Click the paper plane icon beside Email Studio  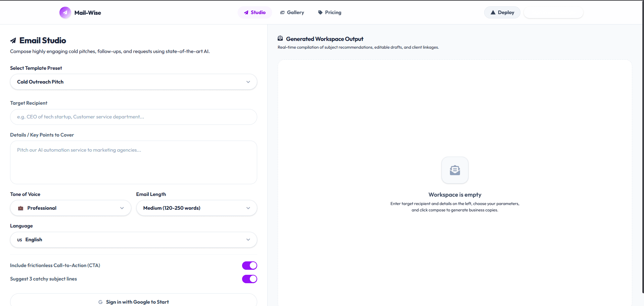(x=13, y=41)
